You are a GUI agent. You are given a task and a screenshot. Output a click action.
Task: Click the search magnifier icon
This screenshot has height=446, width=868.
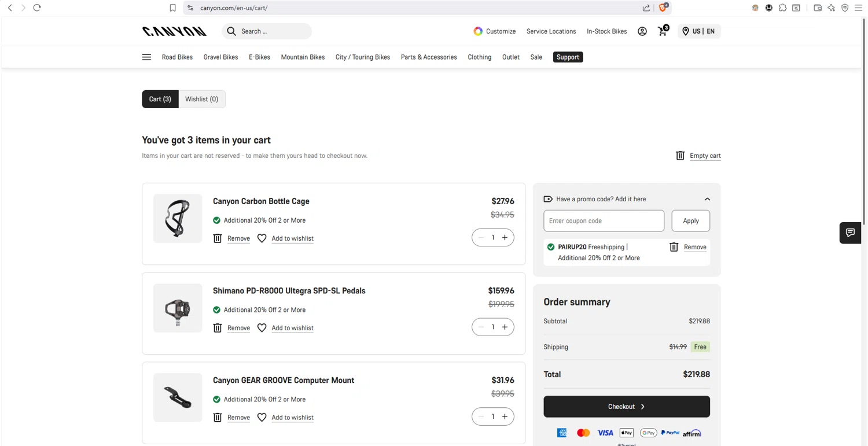pos(231,31)
